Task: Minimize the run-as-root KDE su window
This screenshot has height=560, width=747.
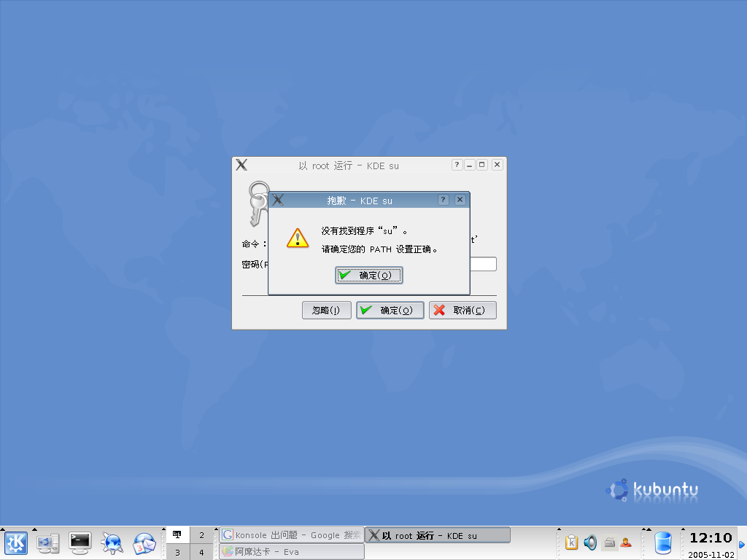Action: 469,165
